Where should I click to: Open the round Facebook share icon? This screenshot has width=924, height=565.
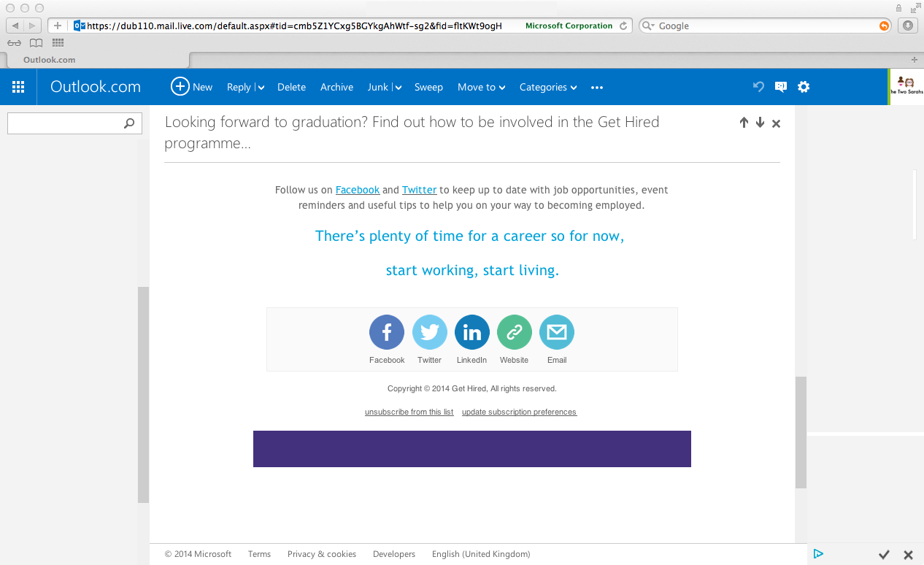point(387,332)
